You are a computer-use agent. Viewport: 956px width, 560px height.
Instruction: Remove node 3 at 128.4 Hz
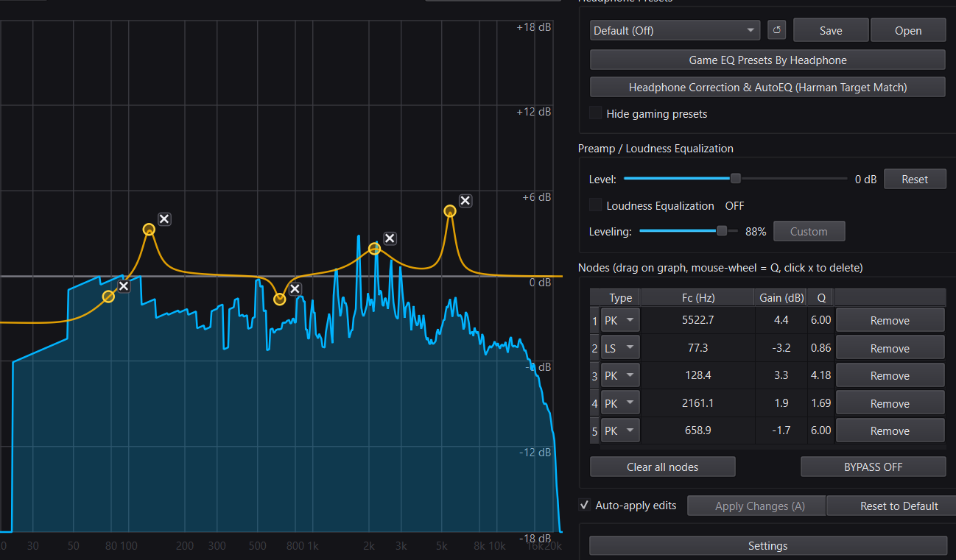point(890,375)
